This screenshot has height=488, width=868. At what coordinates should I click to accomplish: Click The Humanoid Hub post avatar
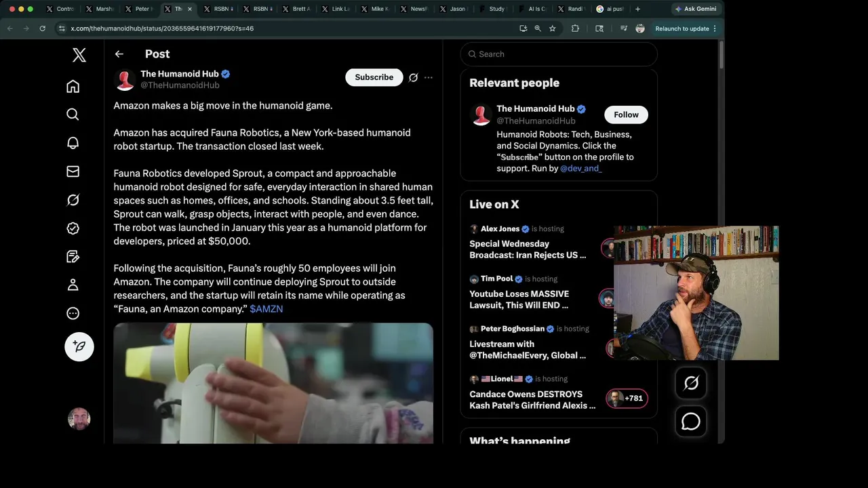[x=125, y=79]
